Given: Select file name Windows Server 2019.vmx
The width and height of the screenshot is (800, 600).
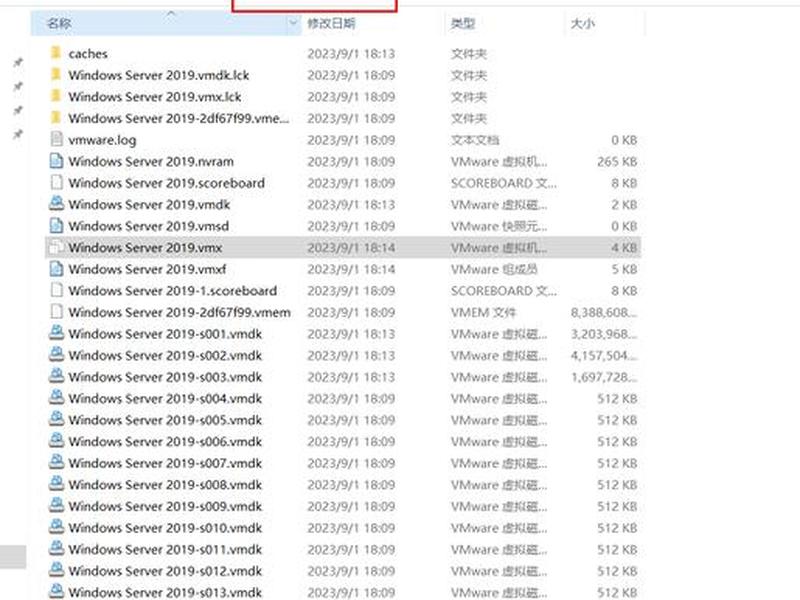Looking at the screenshot, I should (x=145, y=247).
